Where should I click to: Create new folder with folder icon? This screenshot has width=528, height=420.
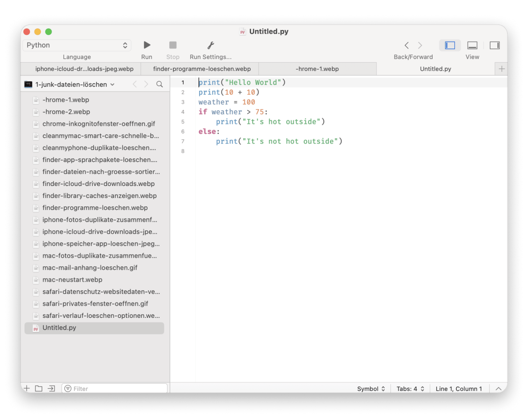click(39, 389)
